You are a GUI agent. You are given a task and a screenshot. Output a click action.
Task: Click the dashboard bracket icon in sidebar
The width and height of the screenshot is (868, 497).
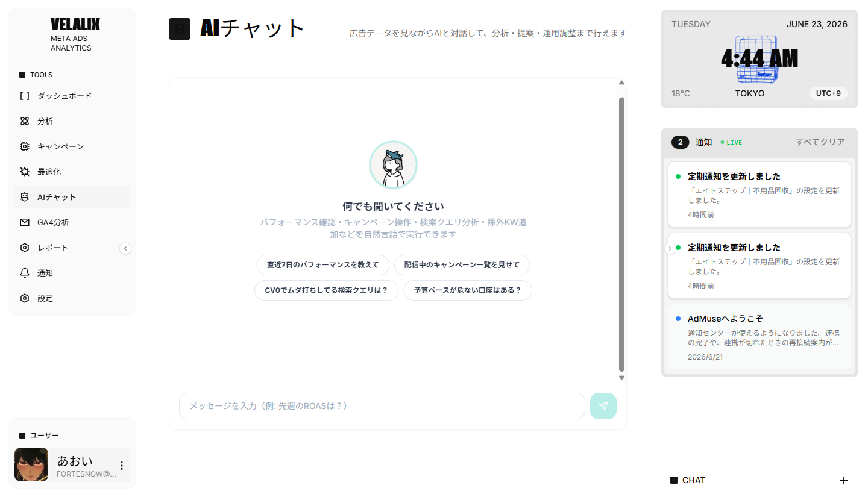25,96
